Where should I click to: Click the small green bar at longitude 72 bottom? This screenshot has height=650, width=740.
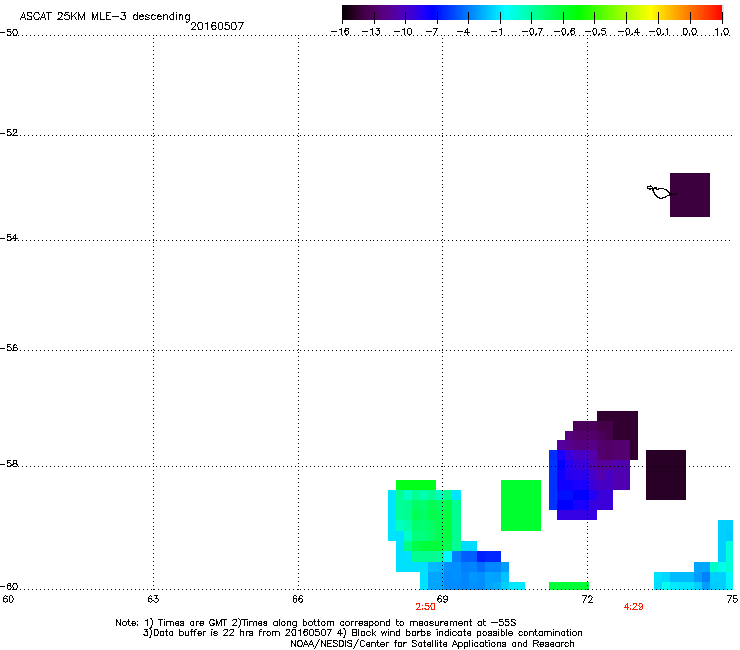click(x=569, y=586)
